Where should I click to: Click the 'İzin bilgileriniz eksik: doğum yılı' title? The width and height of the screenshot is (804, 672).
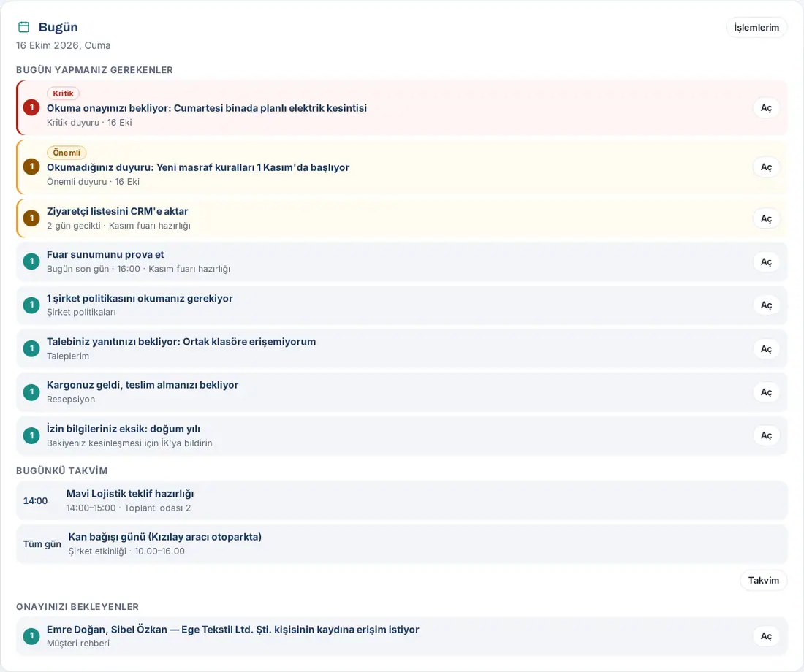[x=123, y=429]
